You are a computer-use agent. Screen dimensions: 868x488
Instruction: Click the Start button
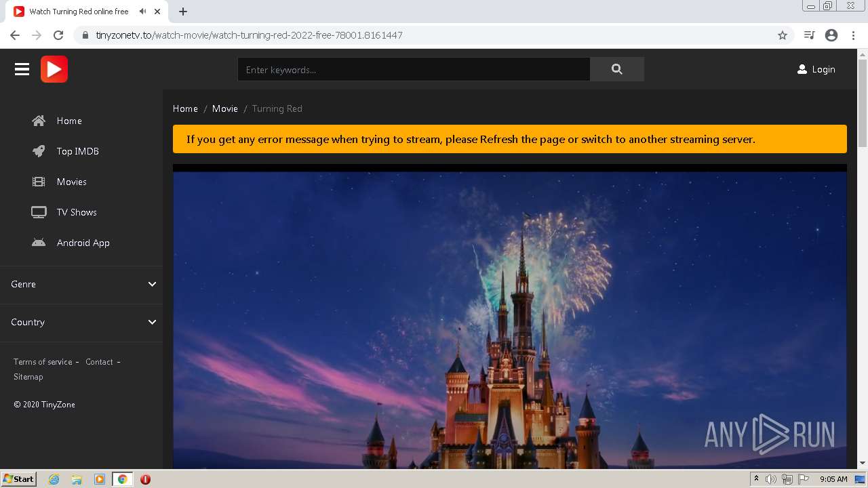click(18, 479)
